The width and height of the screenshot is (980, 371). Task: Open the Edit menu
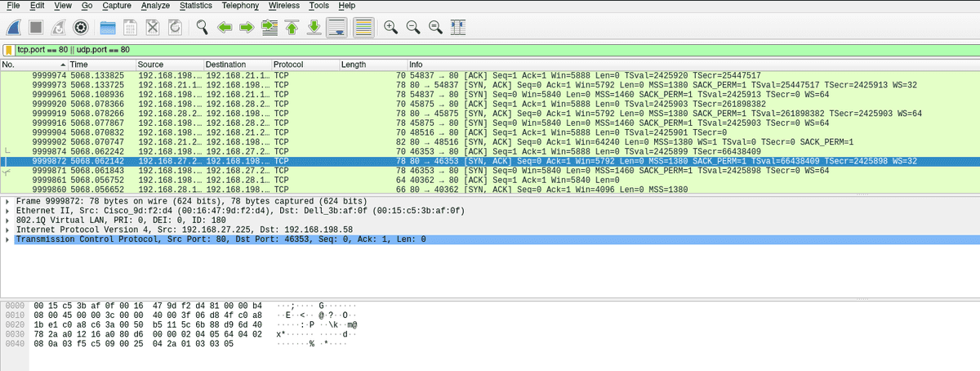(x=38, y=6)
